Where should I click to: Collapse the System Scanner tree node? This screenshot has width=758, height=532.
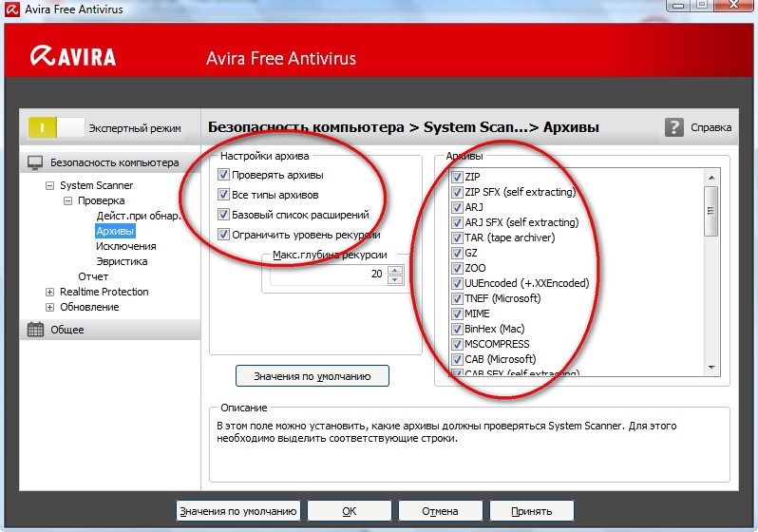[49, 185]
